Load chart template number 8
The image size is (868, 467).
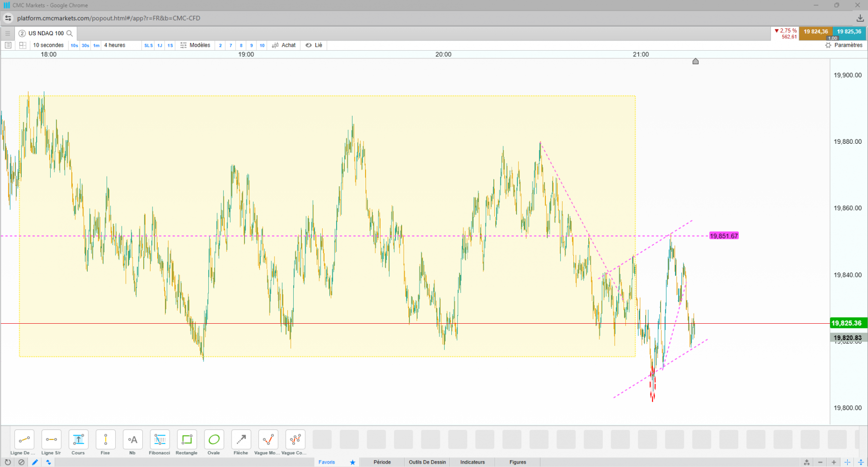[241, 45]
